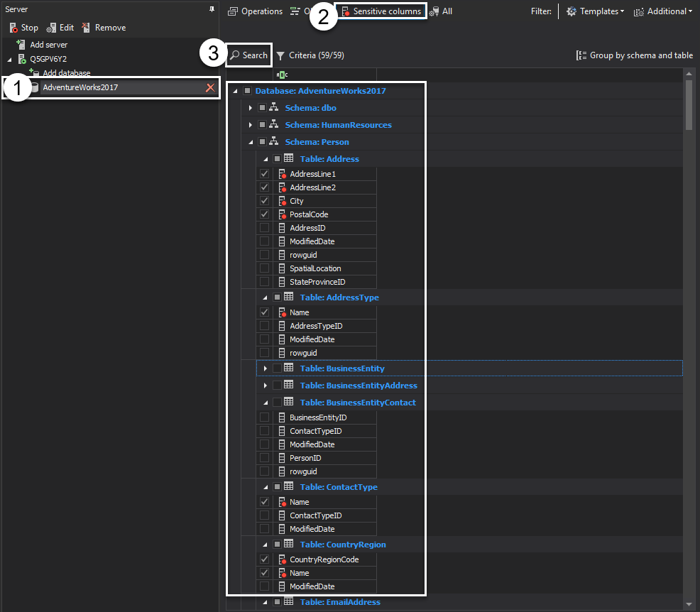Expand the Table: BusinessEntity node
Screen dimensions: 700x612
266,368
